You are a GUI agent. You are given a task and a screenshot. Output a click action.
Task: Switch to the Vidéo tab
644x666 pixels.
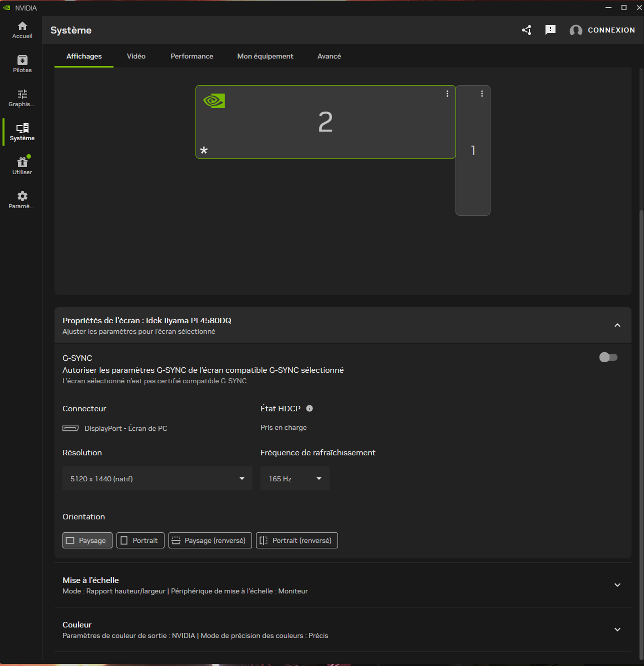pyautogui.click(x=136, y=56)
